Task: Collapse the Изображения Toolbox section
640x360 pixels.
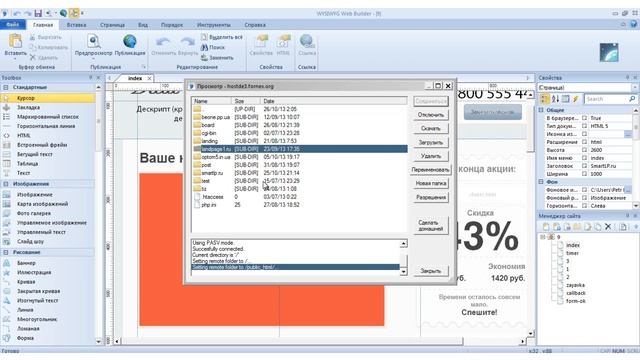Action: [6, 184]
